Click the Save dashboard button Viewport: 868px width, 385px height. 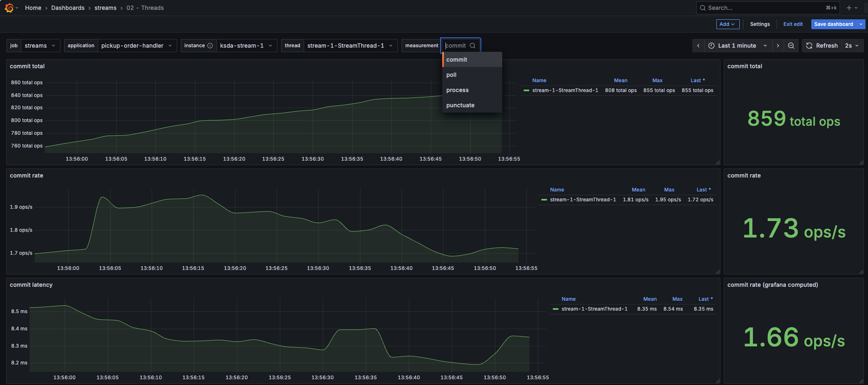[x=833, y=24]
